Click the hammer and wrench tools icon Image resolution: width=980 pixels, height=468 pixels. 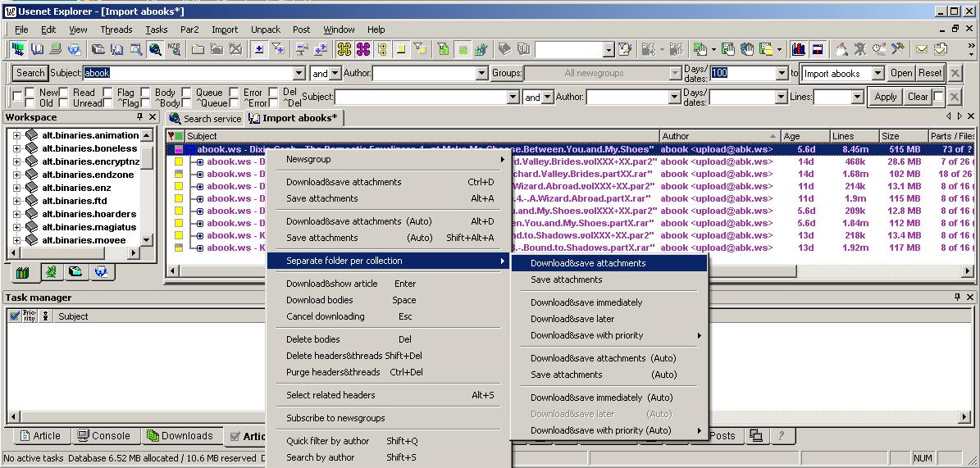coord(898,49)
